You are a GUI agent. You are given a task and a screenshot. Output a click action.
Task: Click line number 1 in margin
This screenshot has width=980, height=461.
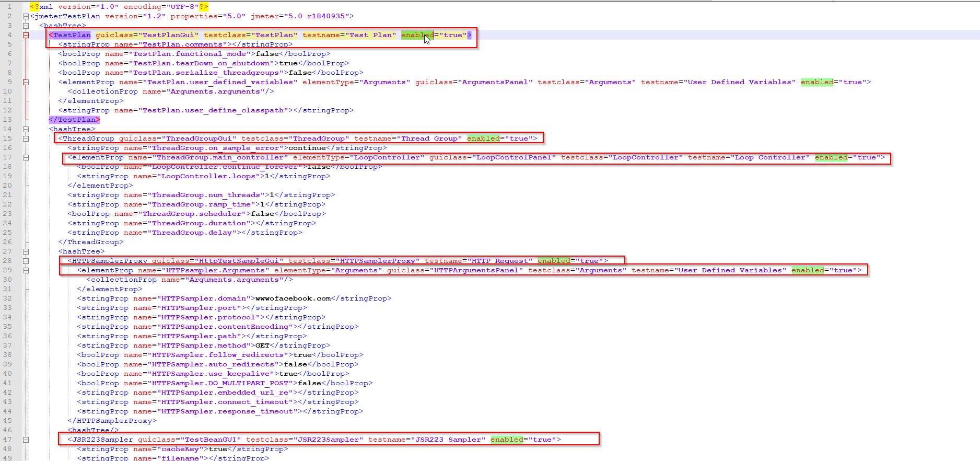9,7
